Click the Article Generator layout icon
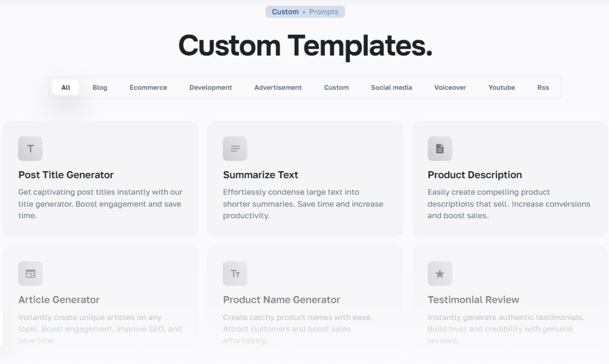Viewport: 609px width, 364px height. [30, 273]
